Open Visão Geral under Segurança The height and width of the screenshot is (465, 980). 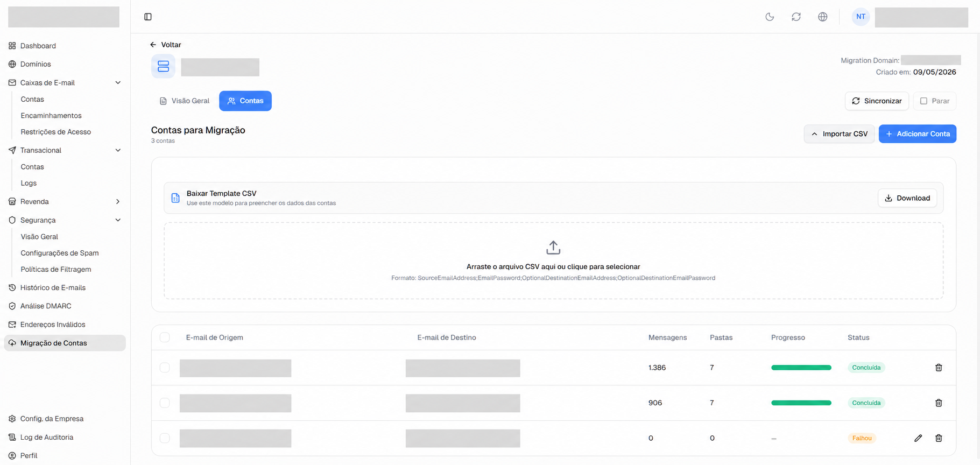39,237
